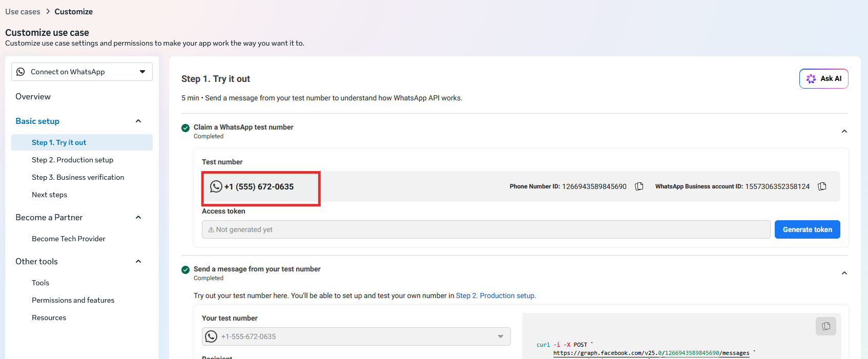
Task: Copy the Phone Number ID
Action: [639, 186]
